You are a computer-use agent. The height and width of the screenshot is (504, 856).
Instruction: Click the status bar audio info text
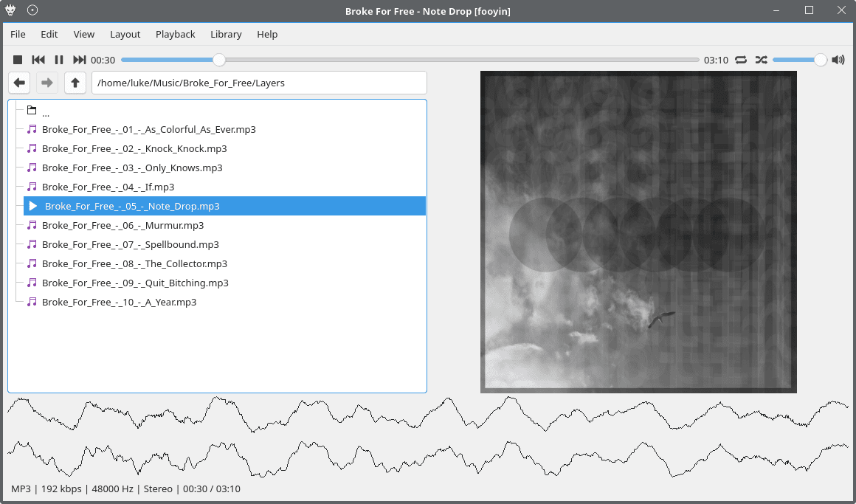125,489
